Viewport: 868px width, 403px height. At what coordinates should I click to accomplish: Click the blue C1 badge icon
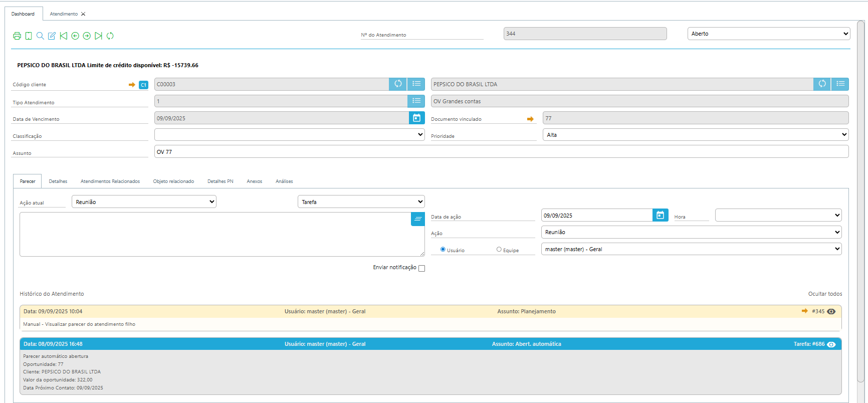tap(143, 85)
